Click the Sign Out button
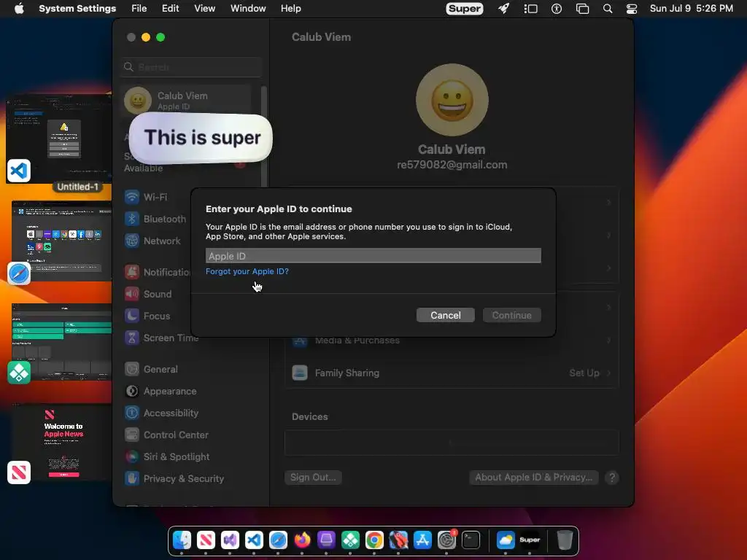The image size is (747, 560). coord(313,477)
